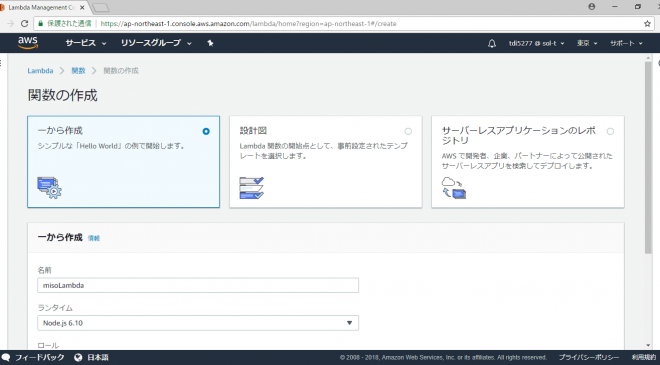Click the ランタイム label
The image size is (660, 365).
pyautogui.click(x=55, y=308)
